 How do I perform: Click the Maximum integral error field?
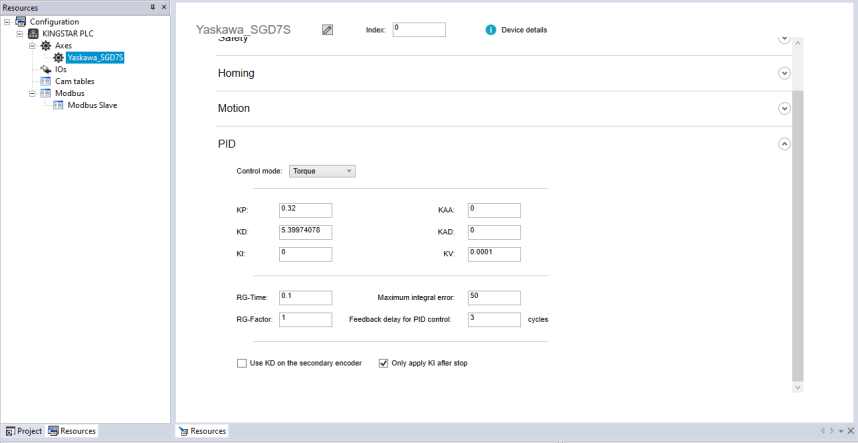tap(494, 298)
